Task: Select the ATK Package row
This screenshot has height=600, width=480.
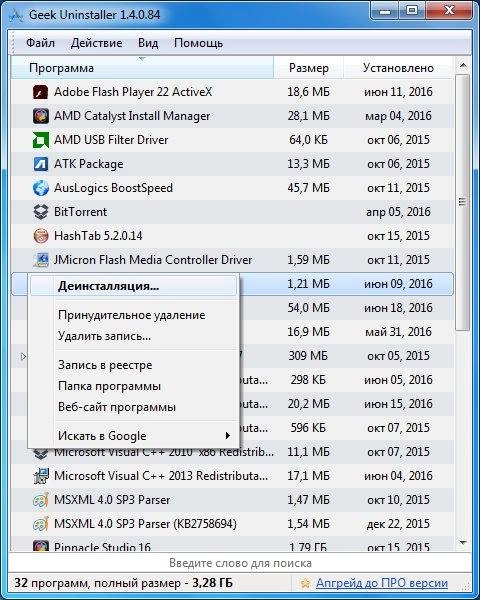Action: pyautogui.click(x=232, y=164)
